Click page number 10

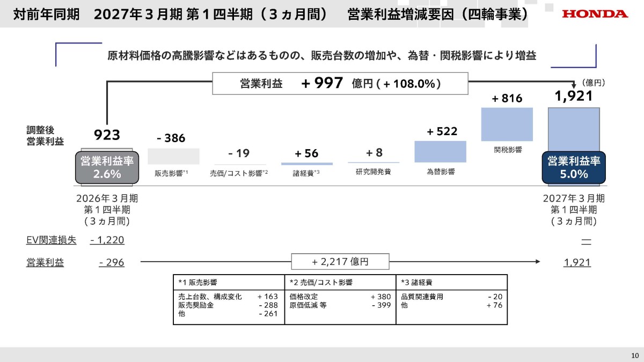pos(635,356)
